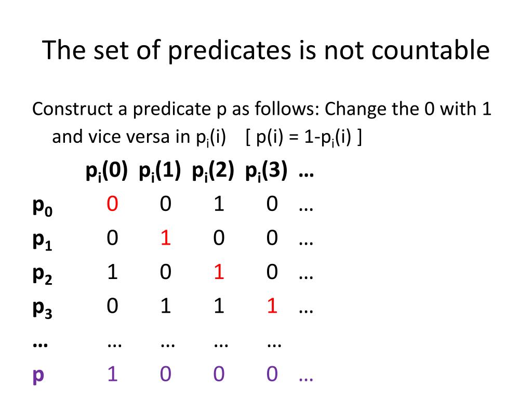The height and width of the screenshot is (399, 532).
Task: Click the pi(1) column header
Action: [160, 171]
